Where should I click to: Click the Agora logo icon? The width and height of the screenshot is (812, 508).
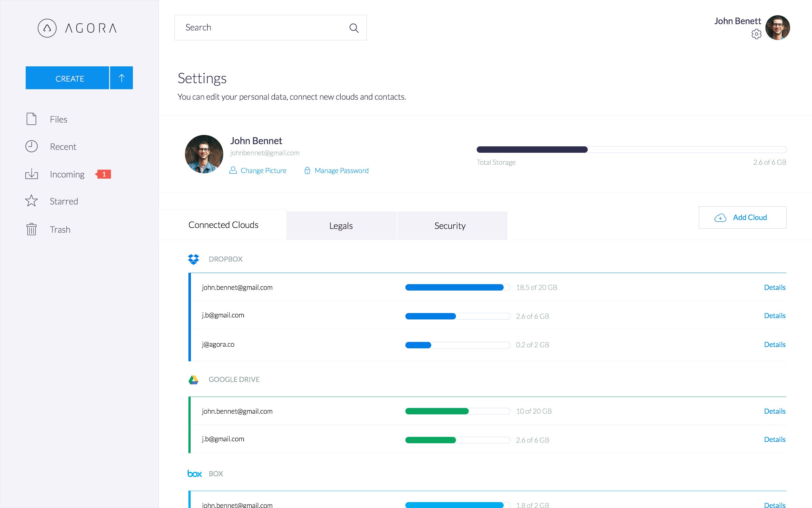(47, 28)
